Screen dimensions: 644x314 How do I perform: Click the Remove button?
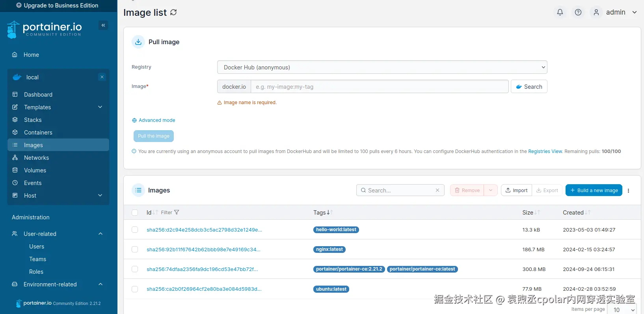(467, 190)
